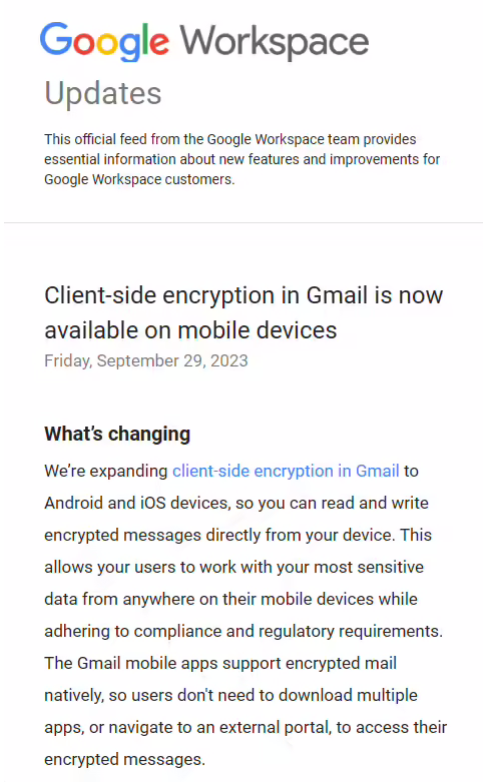Click the Workspace wordmark in header
The width and height of the screenshot is (483, 783).
tap(274, 42)
